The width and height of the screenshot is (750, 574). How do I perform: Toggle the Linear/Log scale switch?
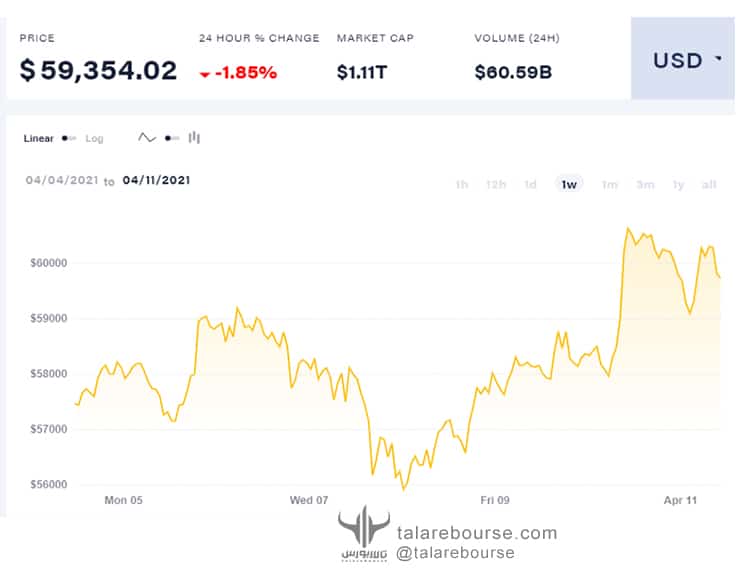[x=69, y=138]
